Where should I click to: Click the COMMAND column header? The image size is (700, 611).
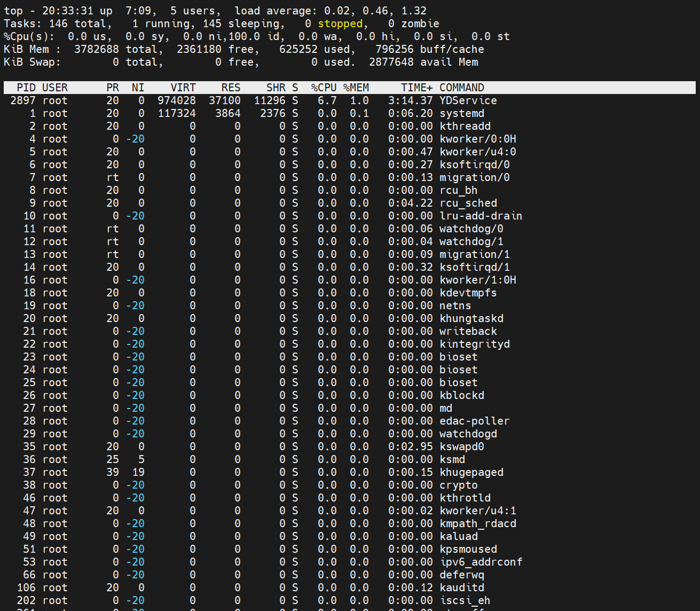coord(462,88)
